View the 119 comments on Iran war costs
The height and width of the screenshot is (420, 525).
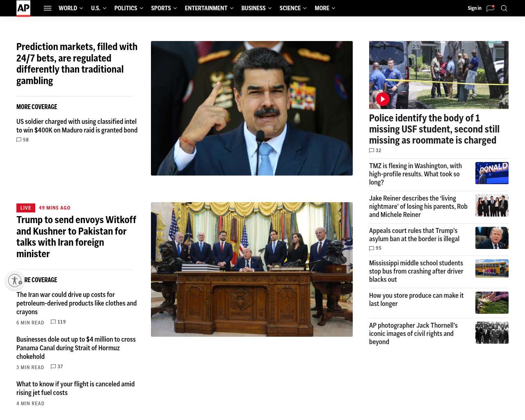tap(58, 322)
